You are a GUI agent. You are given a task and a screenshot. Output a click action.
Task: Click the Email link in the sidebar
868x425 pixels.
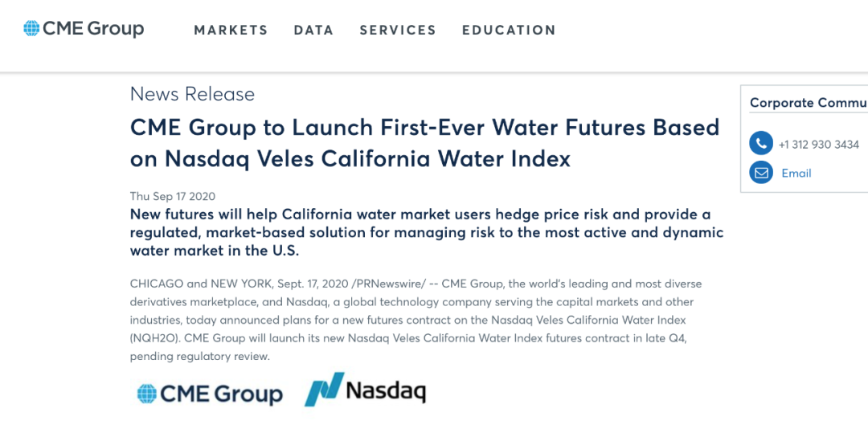[x=796, y=173]
